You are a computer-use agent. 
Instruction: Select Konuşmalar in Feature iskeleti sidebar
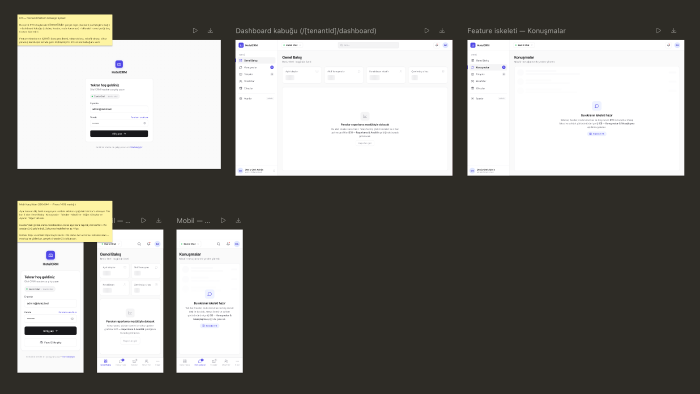coord(488,67)
